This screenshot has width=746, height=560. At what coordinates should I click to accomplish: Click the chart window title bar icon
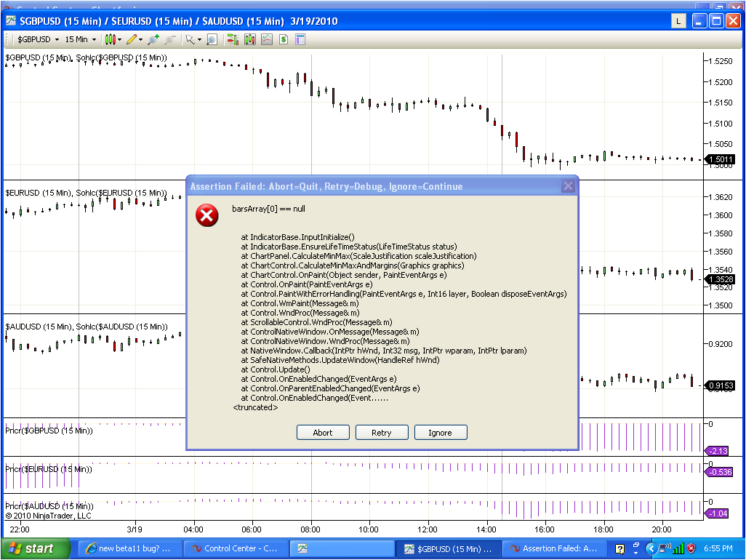click(x=11, y=21)
